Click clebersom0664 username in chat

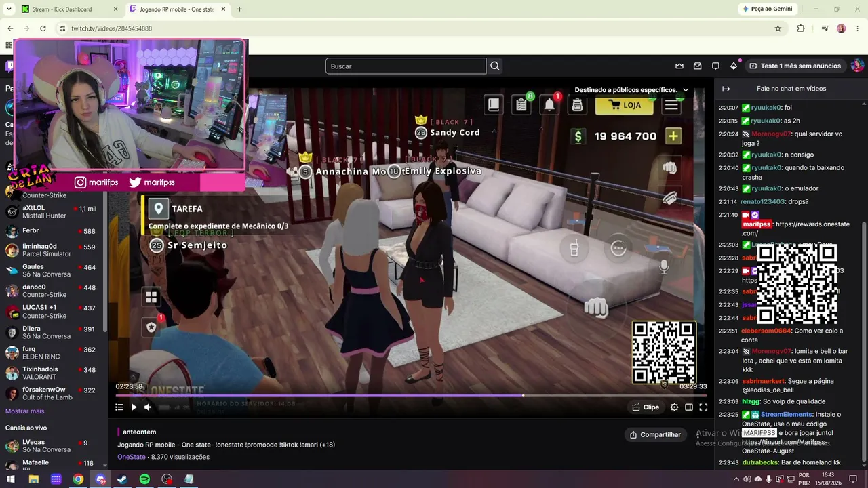766,331
